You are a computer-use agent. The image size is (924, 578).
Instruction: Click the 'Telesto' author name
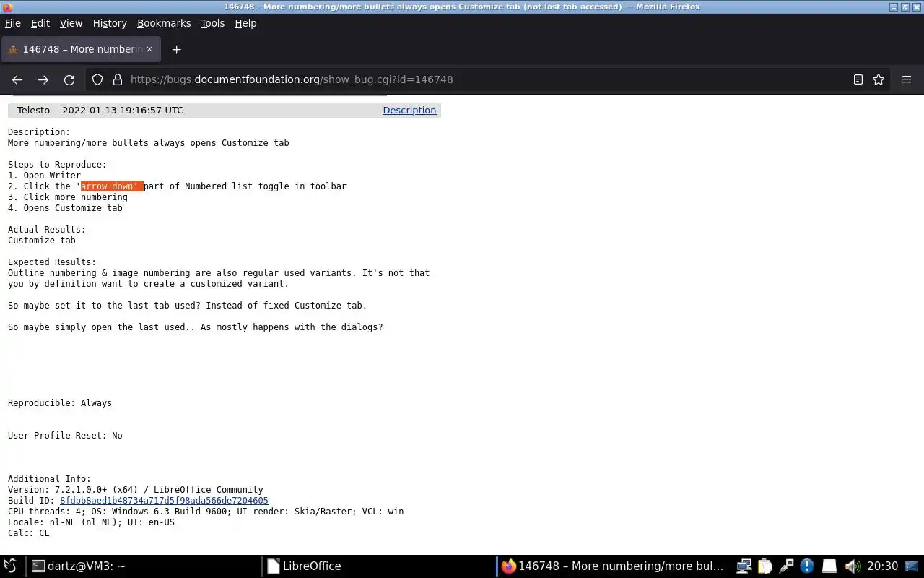point(34,111)
